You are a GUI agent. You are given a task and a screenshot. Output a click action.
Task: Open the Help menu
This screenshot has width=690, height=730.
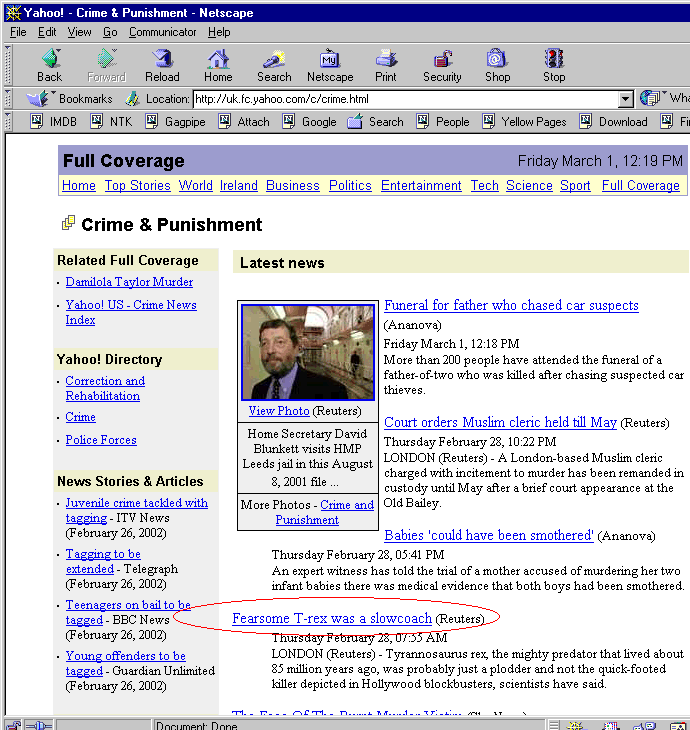[x=219, y=32]
